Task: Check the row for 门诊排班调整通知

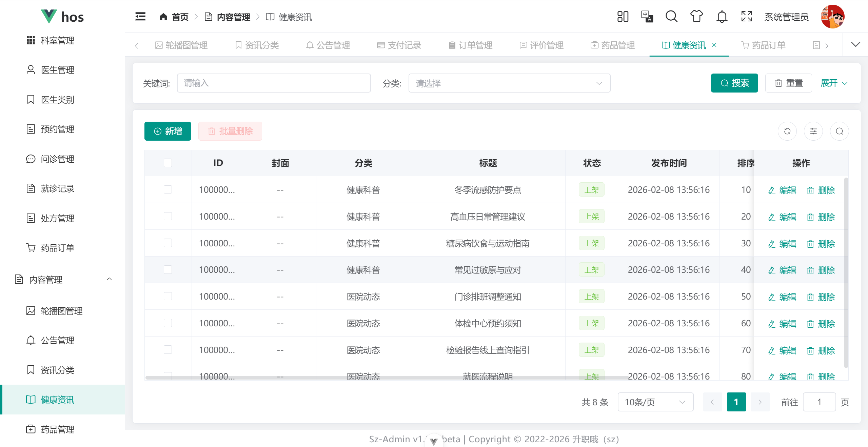Action: click(x=168, y=297)
